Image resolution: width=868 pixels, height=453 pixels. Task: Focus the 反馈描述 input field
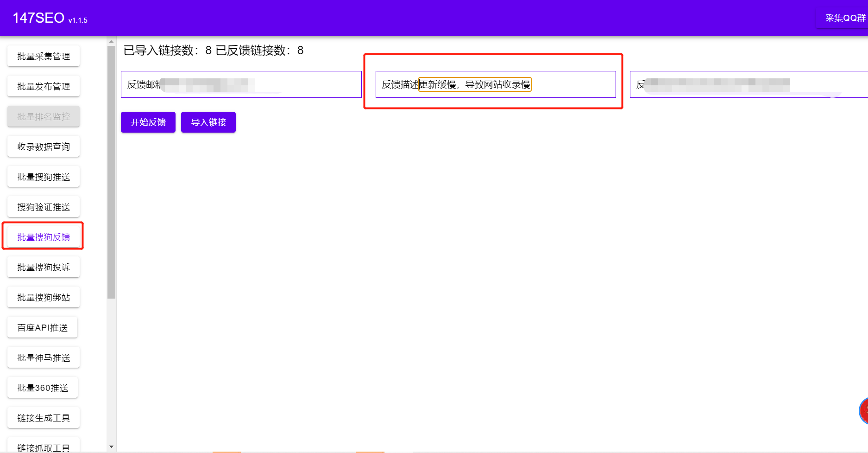(x=496, y=84)
